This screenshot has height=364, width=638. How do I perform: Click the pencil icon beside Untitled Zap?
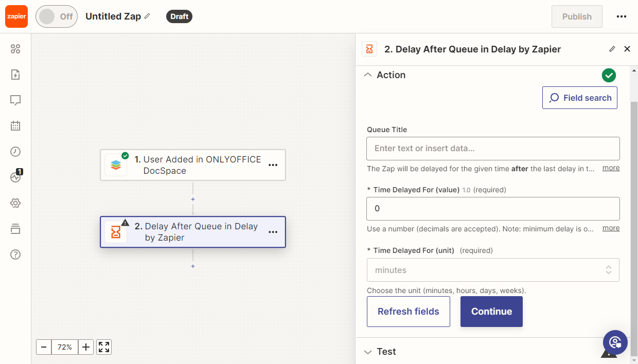(148, 16)
